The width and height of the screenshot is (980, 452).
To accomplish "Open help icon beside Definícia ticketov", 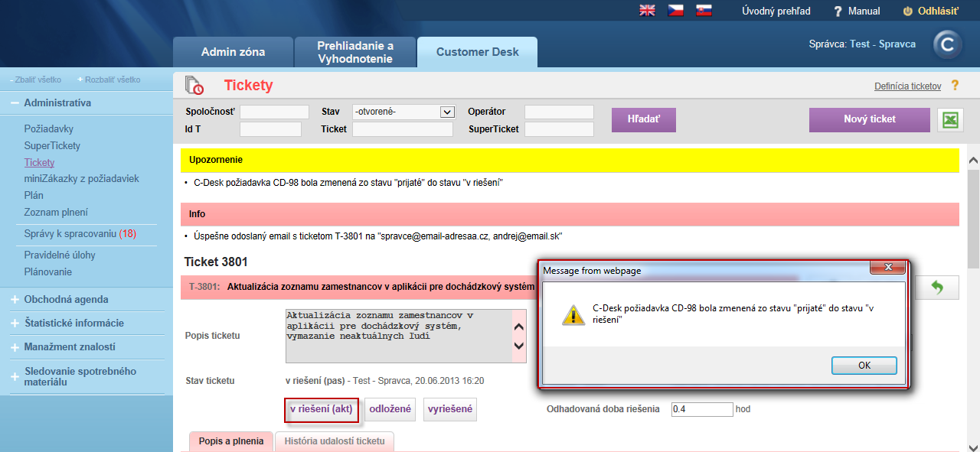I will [x=955, y=86].
